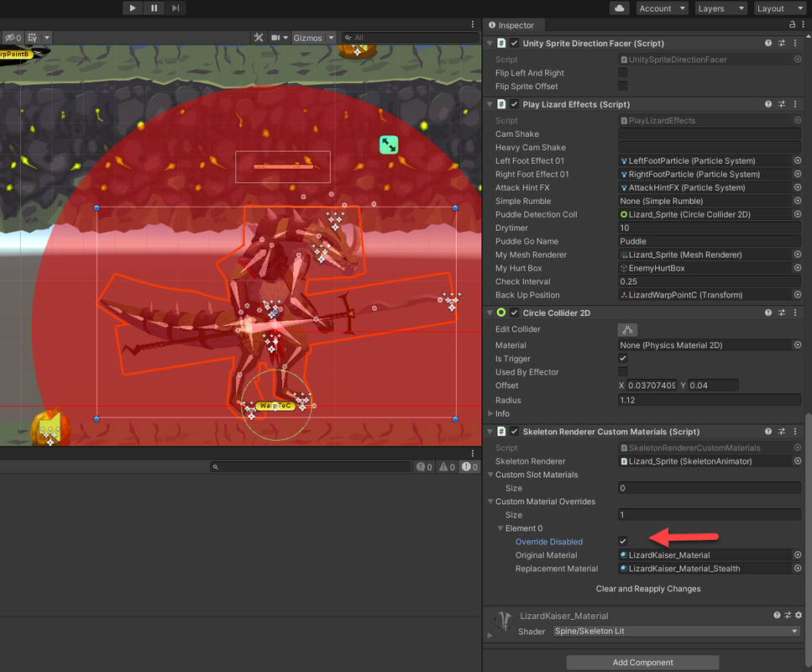The width and height of the screenshot is (812, 672).
Task: Open the Gizmos dropdown arrow
Action: click(x=331, y=38)
